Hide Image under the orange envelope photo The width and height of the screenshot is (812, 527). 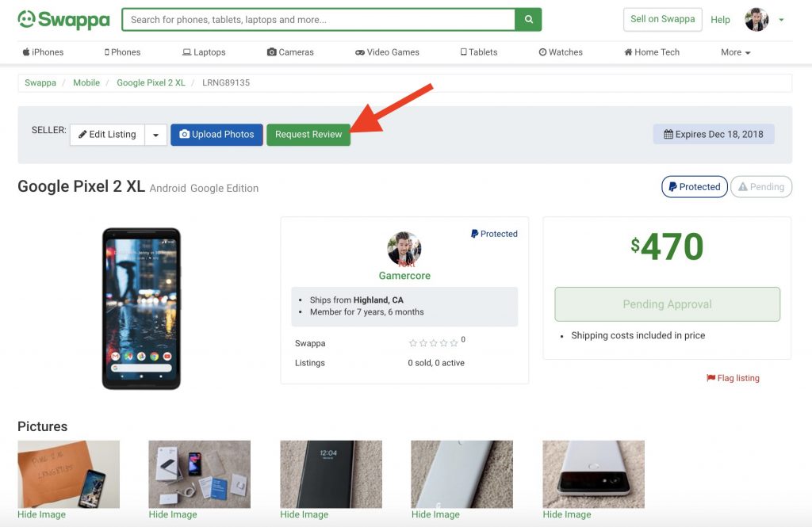point(41,514)
